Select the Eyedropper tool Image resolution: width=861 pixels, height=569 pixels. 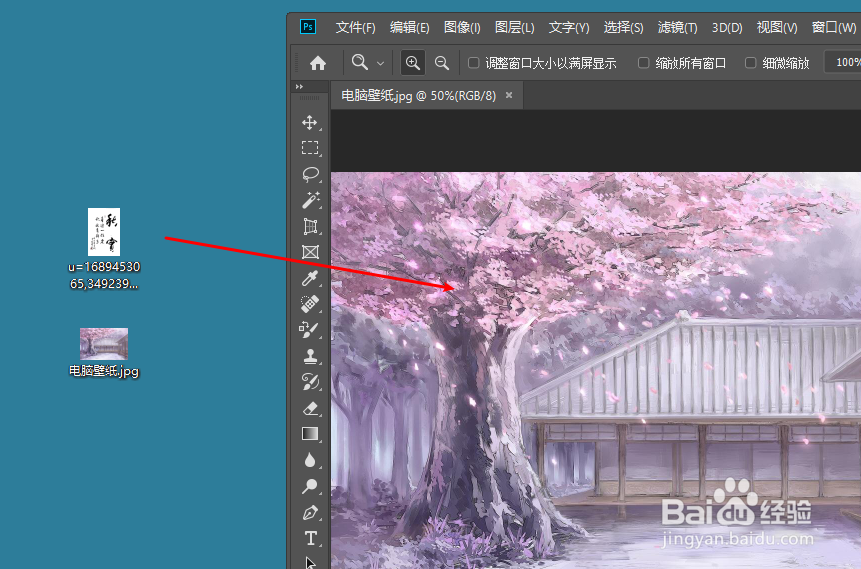310,278
